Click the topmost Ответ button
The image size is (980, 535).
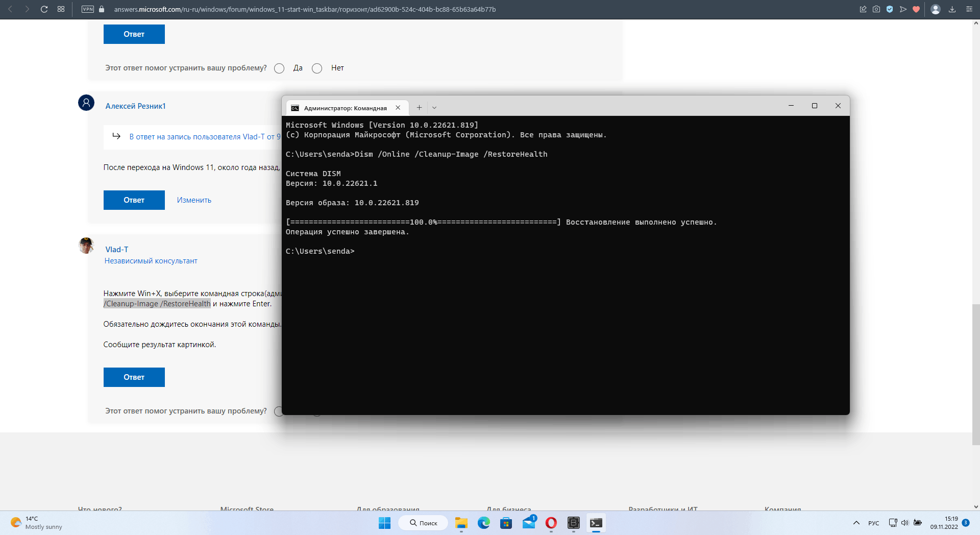point(134,34)
